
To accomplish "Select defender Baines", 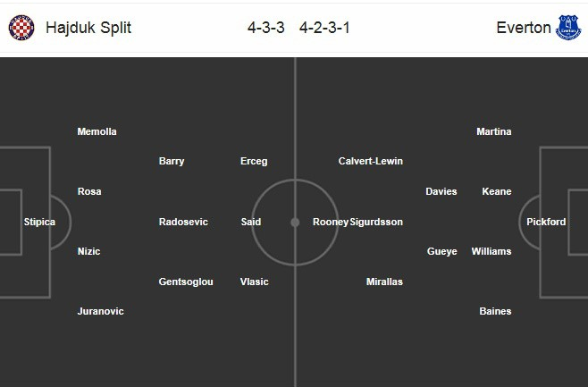I will click(x=495, y=311).
